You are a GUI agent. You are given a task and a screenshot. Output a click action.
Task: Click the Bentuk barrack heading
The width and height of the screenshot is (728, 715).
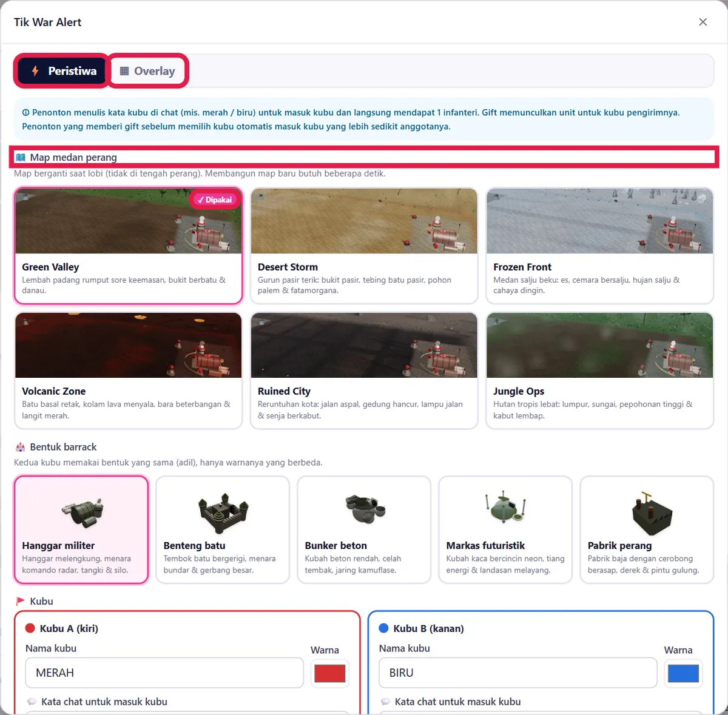pos(63,447)
